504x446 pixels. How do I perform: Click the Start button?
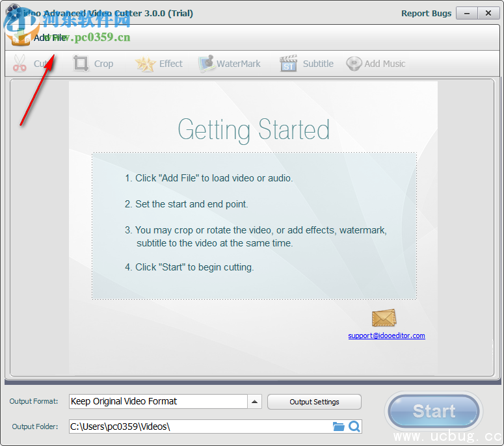pos(434,412)
